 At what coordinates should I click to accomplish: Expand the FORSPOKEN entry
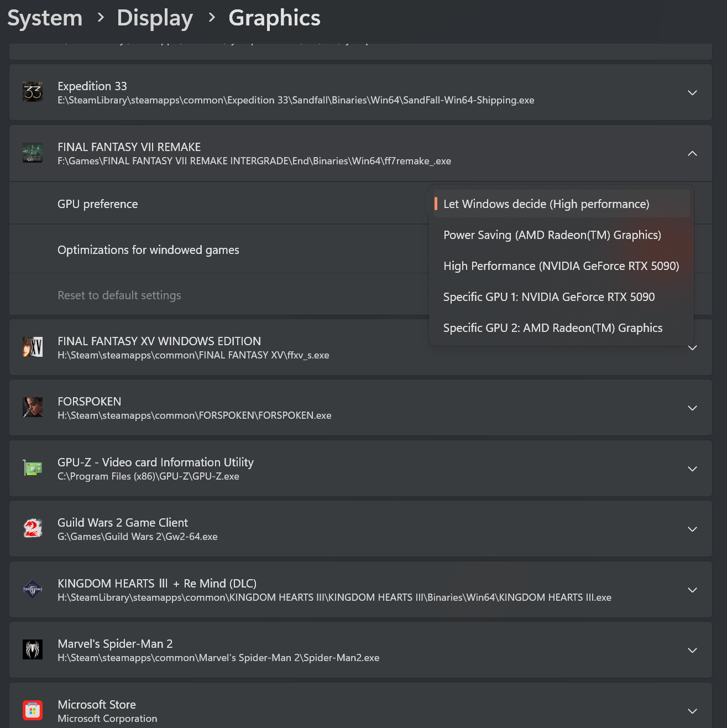(x=692, y=408)
